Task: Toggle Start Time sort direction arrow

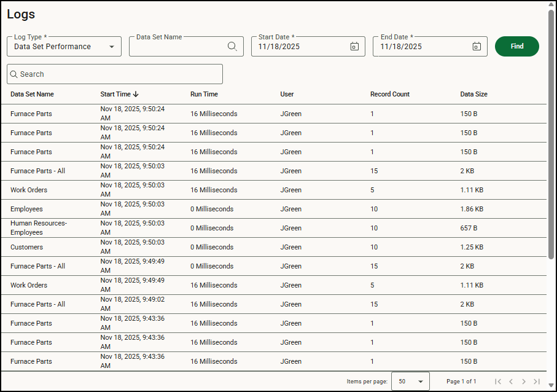Action: tap(136, 95)
